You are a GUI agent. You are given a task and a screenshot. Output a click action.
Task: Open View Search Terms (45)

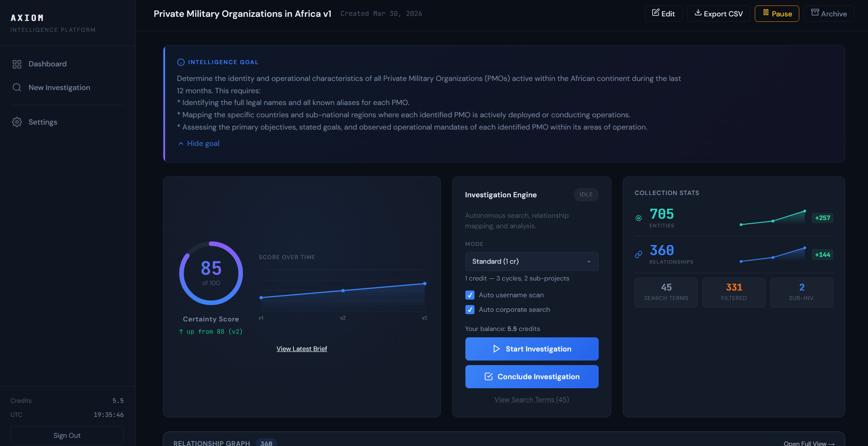click(x=531, y=399)
